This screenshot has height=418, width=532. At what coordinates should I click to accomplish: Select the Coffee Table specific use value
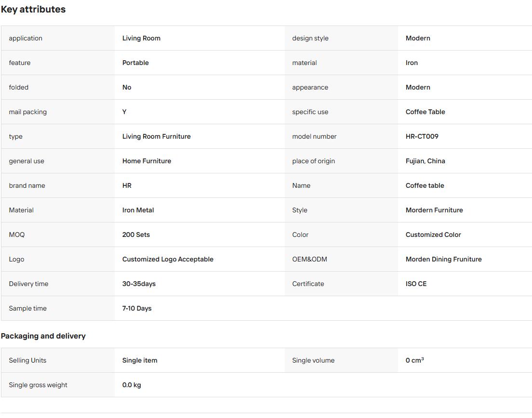(425, 112)
